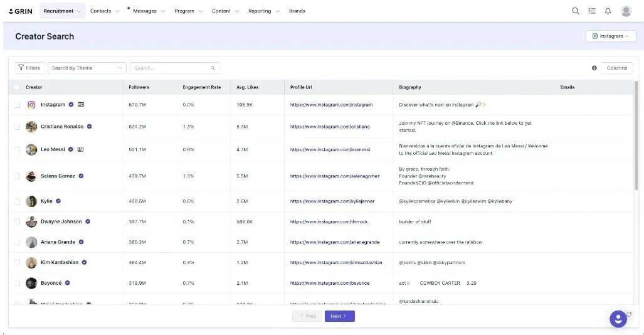Image resolution: width=644 pixels, height=335 pixels.
Task: Select Kim Kardashian's row checkbox
Action: point(17,262)
